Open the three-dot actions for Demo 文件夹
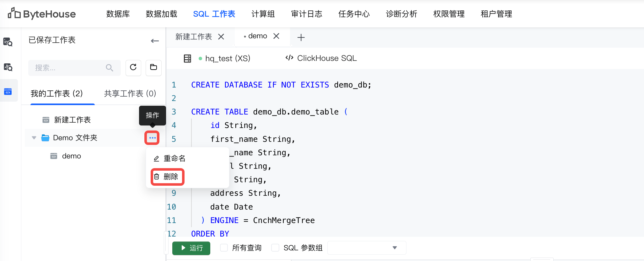644x261 pixels. tap(152, 138)
